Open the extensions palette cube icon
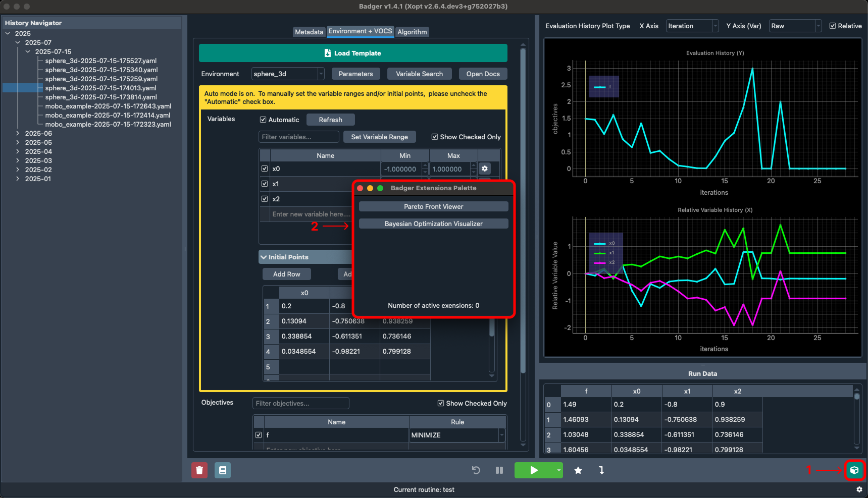This screenshot has height=498, width=868. [854, 470]
